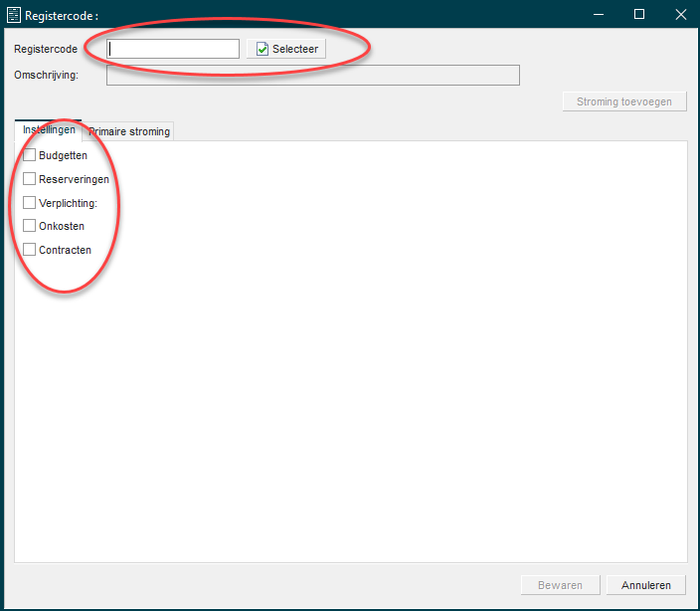Click the Bewaren button
Screen dimensions: 700x611
coord(560,585)
